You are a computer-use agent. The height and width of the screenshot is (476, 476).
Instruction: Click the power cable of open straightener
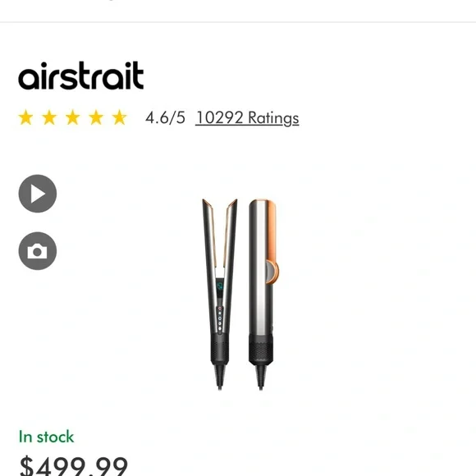tap(219, 377)
